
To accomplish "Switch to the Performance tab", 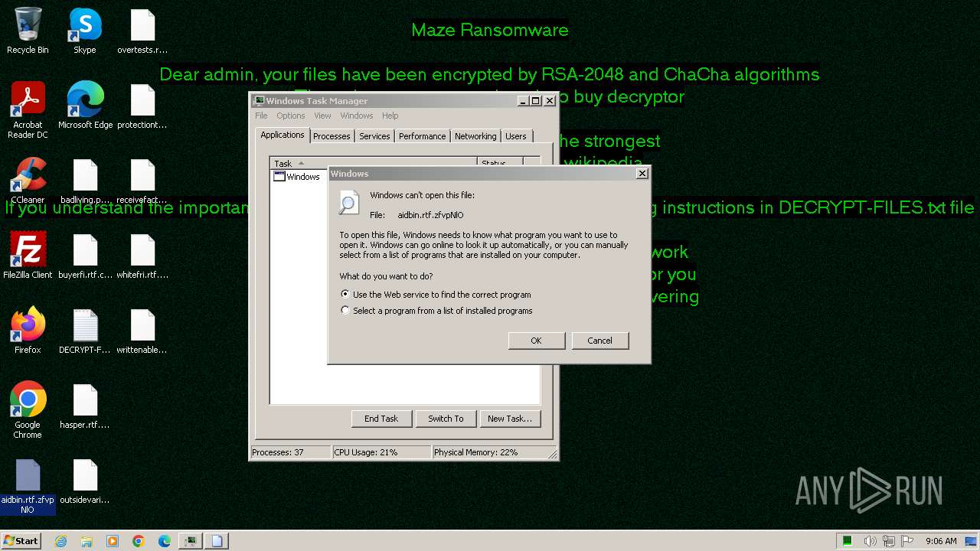I will (x=422, y=136).
